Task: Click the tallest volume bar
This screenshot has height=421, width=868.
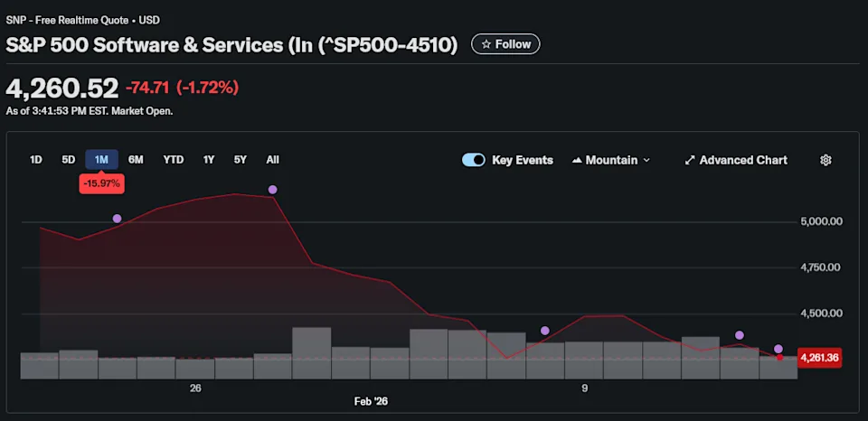Action: [312, 352]
